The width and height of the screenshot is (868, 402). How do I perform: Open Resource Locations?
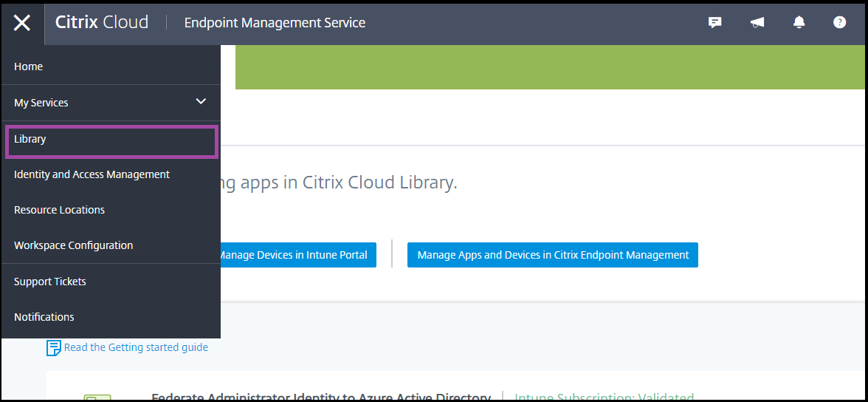pyautogui.click(x=59, y=210)
